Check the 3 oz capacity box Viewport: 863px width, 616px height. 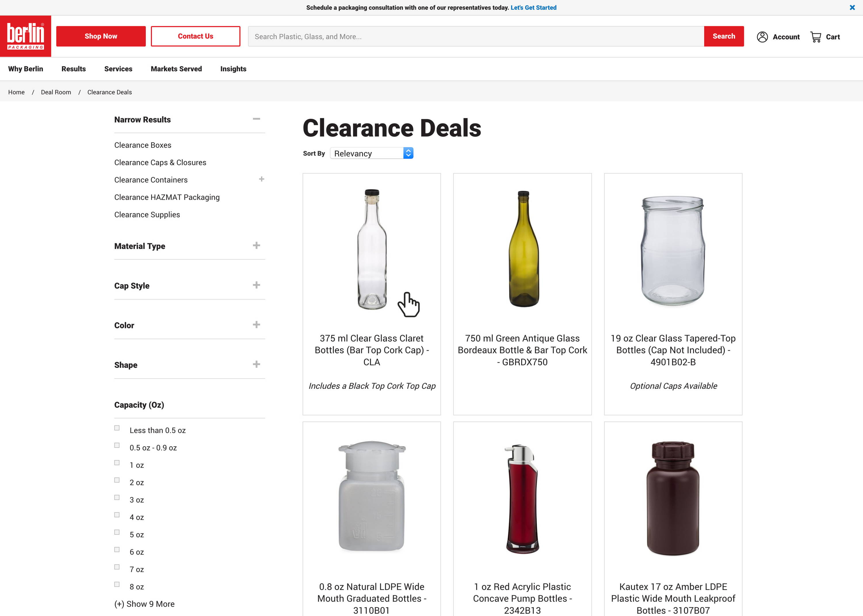117,498
